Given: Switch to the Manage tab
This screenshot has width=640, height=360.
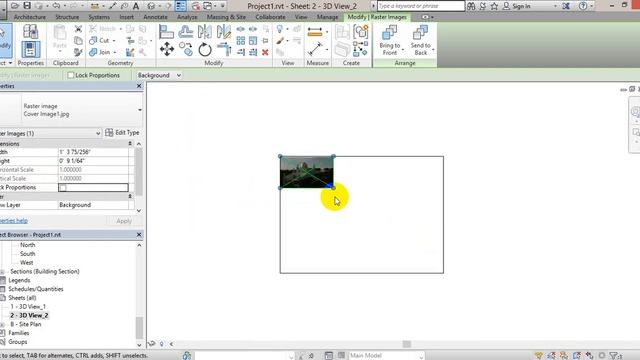Looking at the screenshot, I should [327, 17].
